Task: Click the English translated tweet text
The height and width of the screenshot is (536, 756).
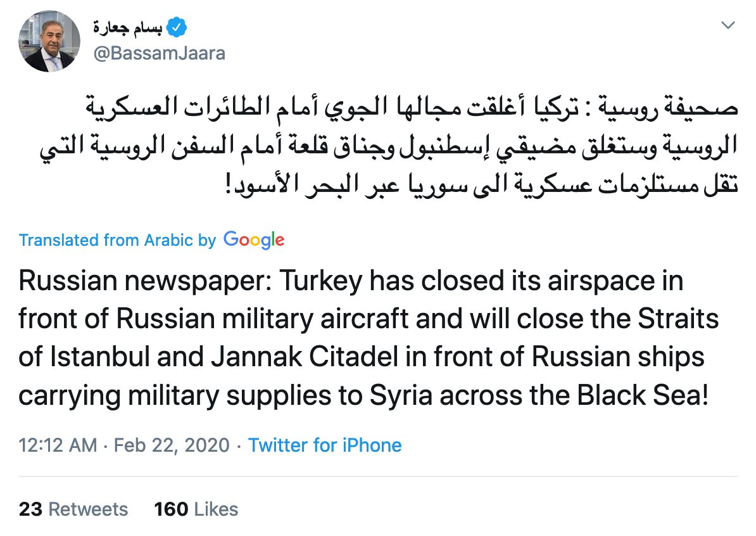Action: click(367, 337)
